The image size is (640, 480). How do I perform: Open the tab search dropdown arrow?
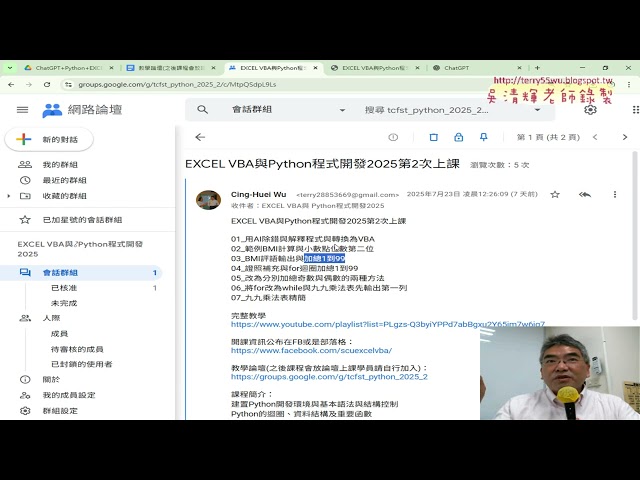10,68
